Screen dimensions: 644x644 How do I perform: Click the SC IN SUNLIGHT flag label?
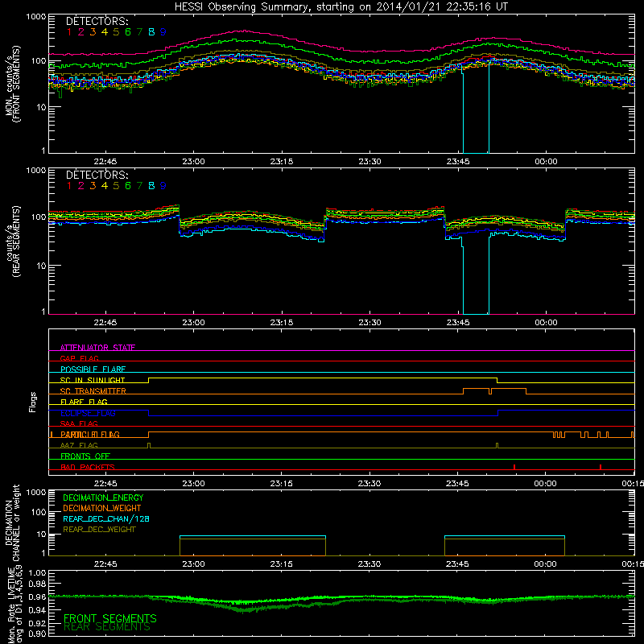(x=93, y=380)
